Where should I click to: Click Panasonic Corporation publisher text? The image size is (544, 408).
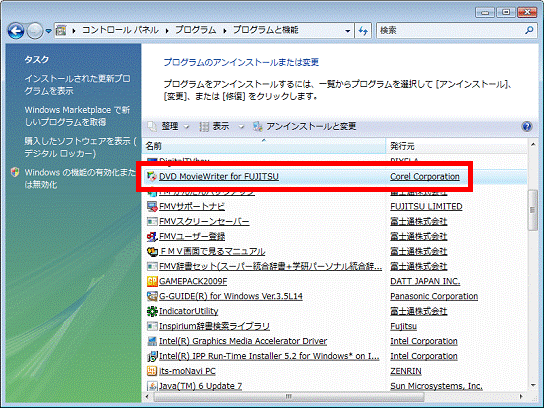434,296
